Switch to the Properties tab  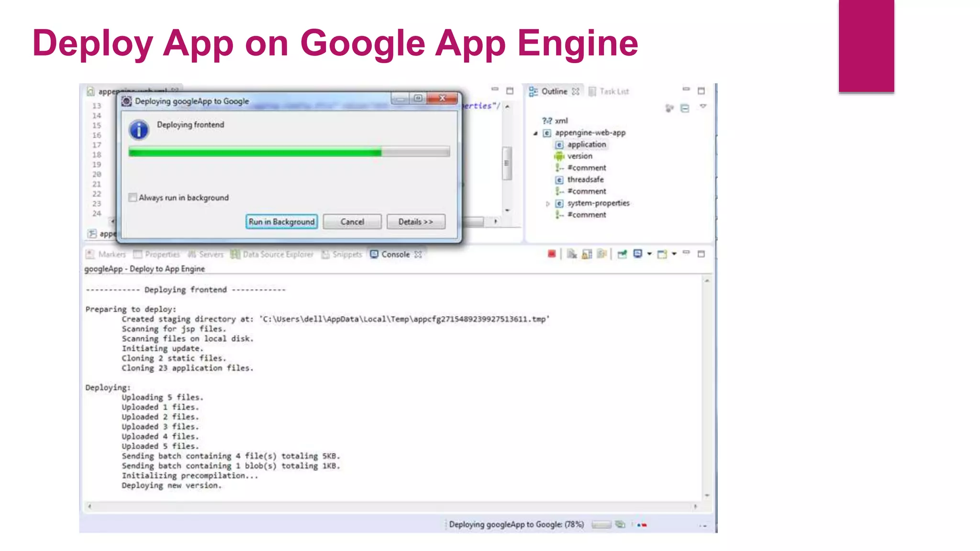[x=156, y=254]
